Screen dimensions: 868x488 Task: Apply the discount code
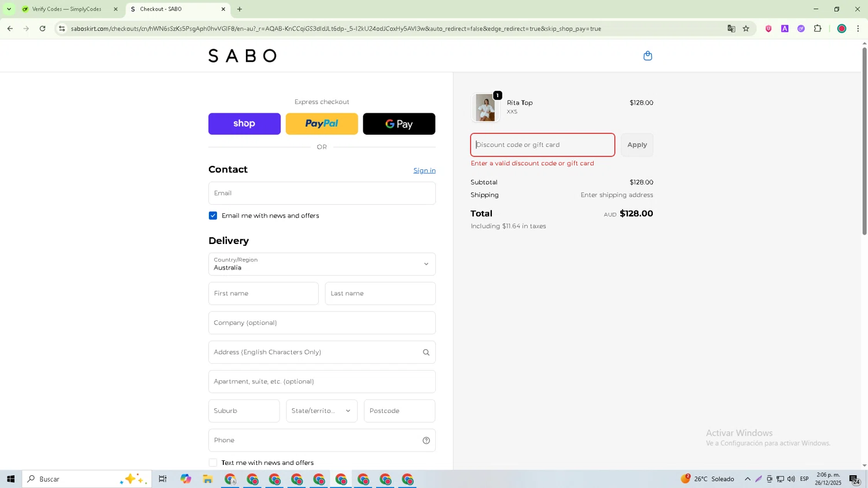coord(637,145)
